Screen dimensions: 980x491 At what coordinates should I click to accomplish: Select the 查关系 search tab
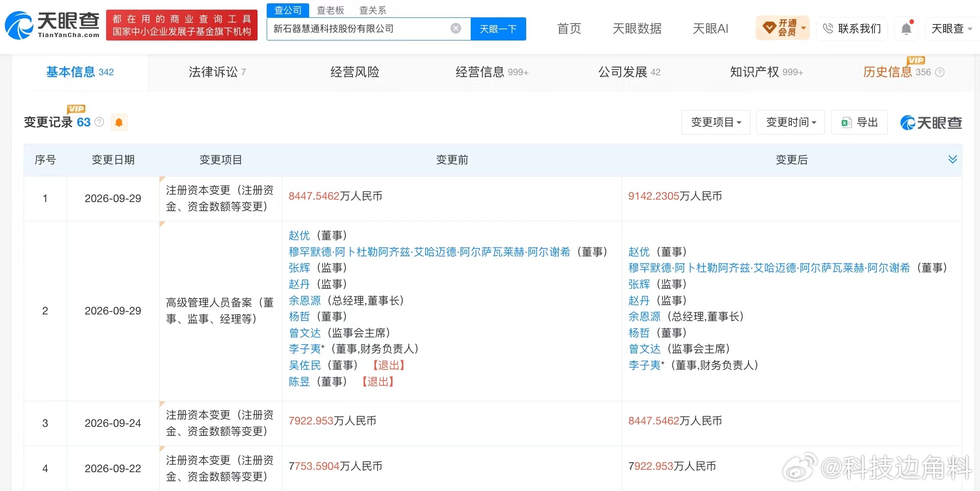tap(372, 10)
